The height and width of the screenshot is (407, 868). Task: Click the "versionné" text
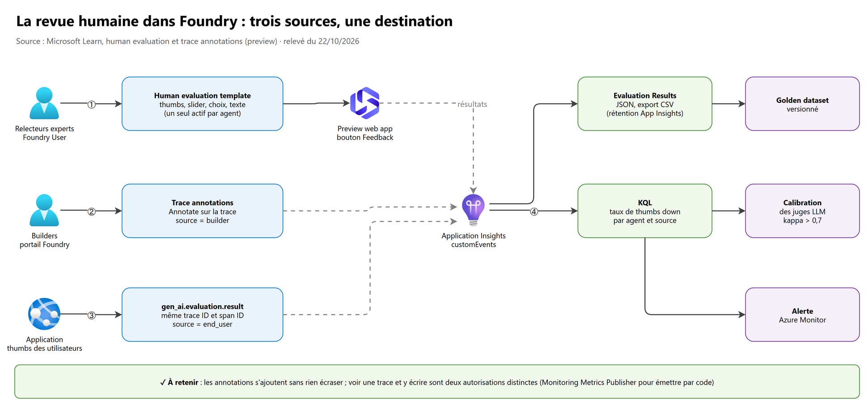click(x=802, y=109)
